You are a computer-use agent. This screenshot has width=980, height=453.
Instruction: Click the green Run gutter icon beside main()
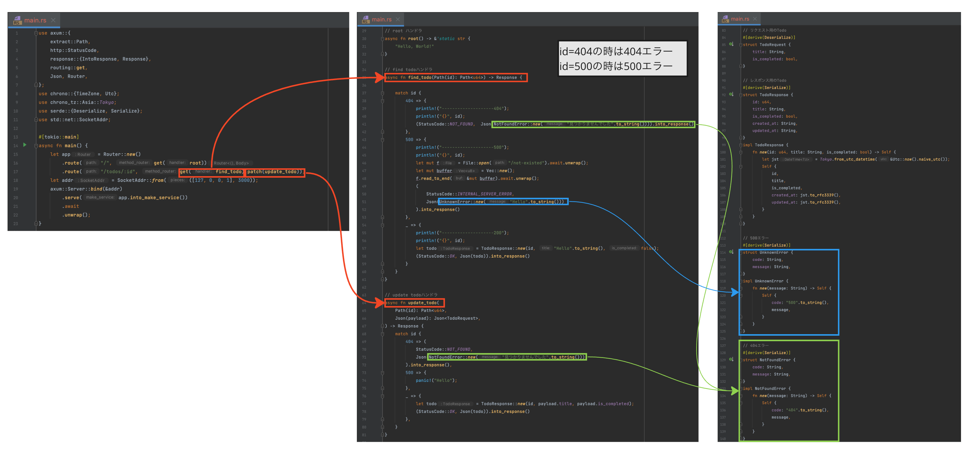[25, 145]
